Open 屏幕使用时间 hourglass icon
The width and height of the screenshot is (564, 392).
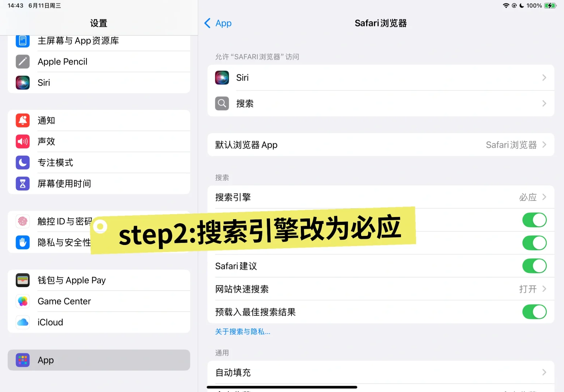[x=23, y=184]
